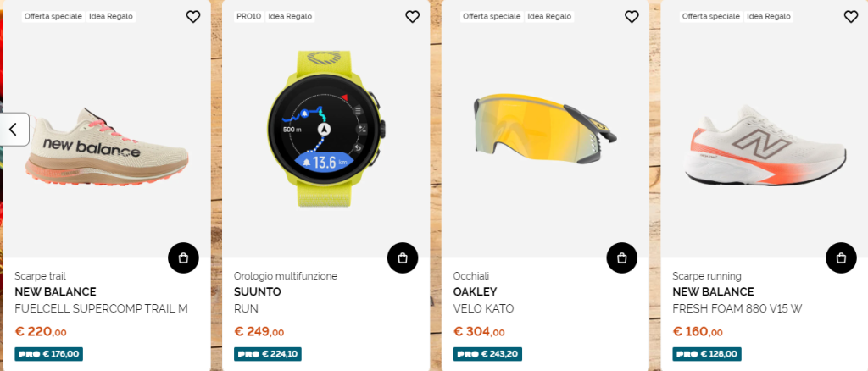View the white-orange New Balance running shoe image
The height and width of the screenshot is (371, 868).
(x=765, y=147)
